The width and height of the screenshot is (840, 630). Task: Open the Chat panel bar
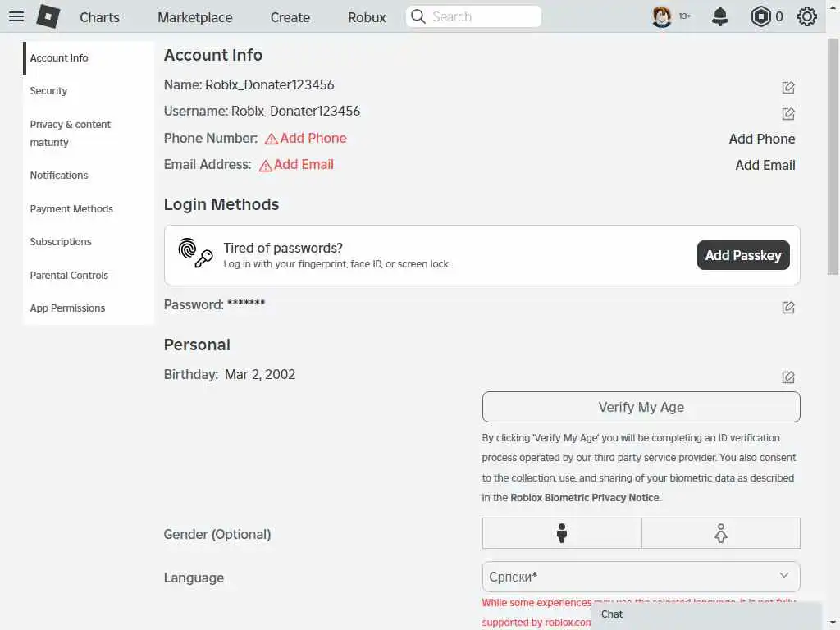click(706, 615)
